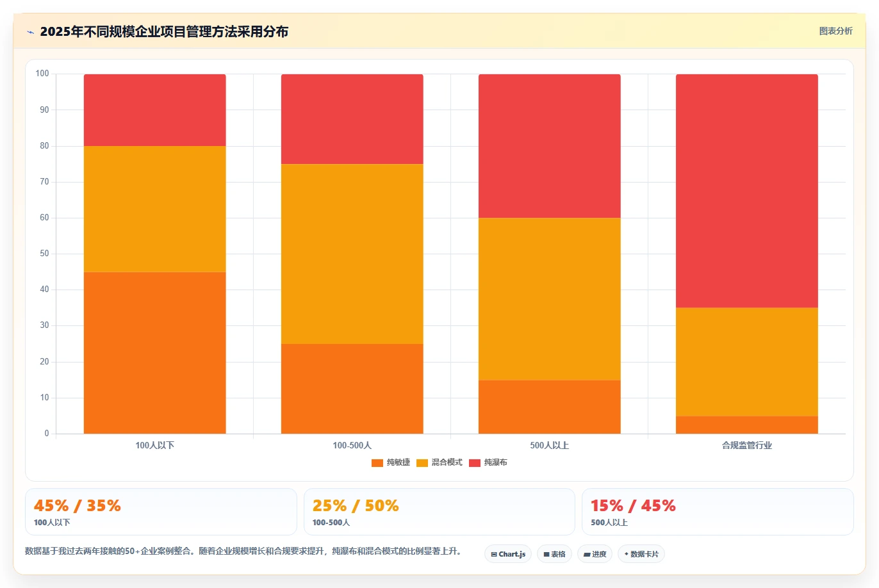Toggle the 混合模式 legend item

[439, 462]
